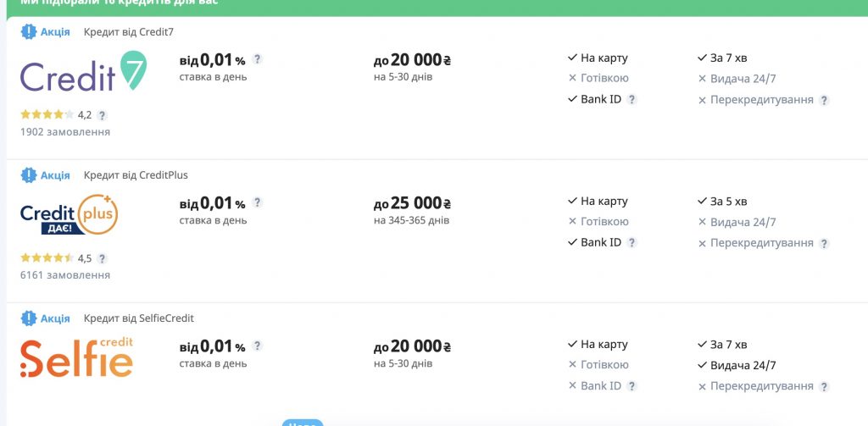Image resolution: width=868 pixels, height=426 pixels.
Task: Click help icon next to CreditPlus 4,5 rating
Action: click(103, 259)
